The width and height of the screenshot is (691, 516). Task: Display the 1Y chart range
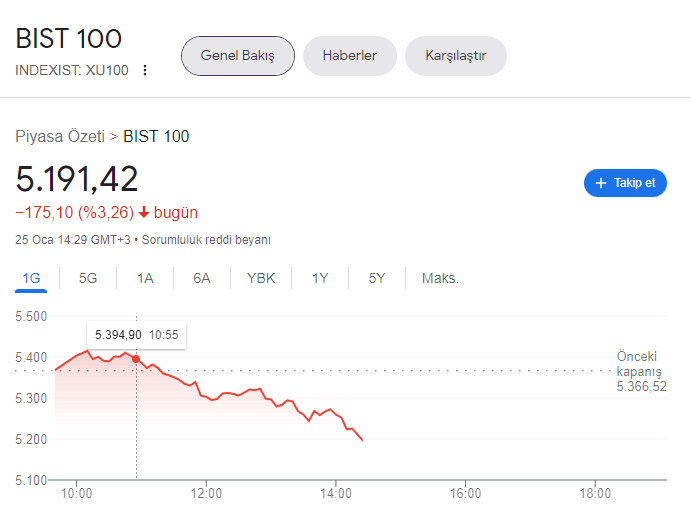(320, 278)
